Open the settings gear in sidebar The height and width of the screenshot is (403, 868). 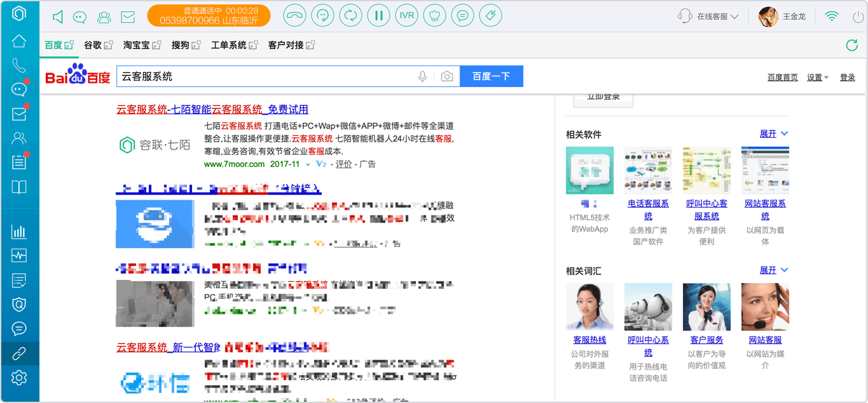[19, 377]
